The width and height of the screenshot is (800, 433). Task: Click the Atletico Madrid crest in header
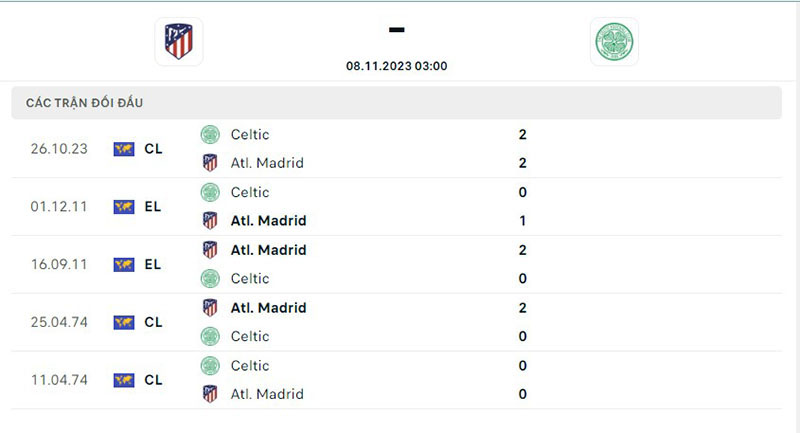click(179, 42)
